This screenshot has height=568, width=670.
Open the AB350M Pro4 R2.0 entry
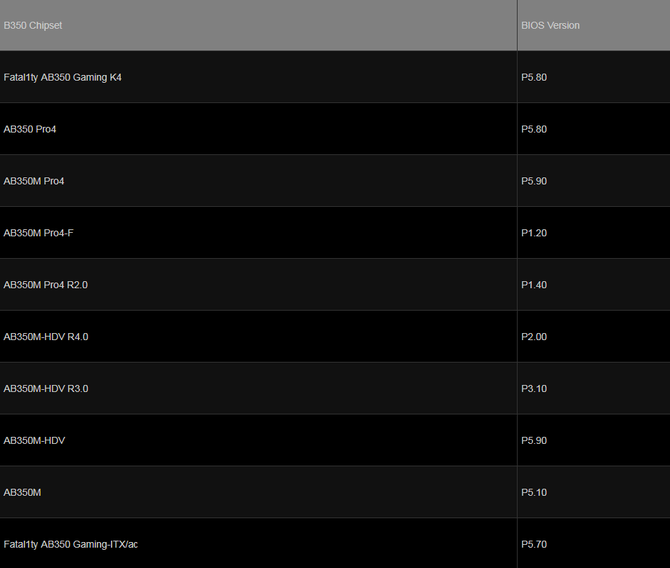click(46, 285)
